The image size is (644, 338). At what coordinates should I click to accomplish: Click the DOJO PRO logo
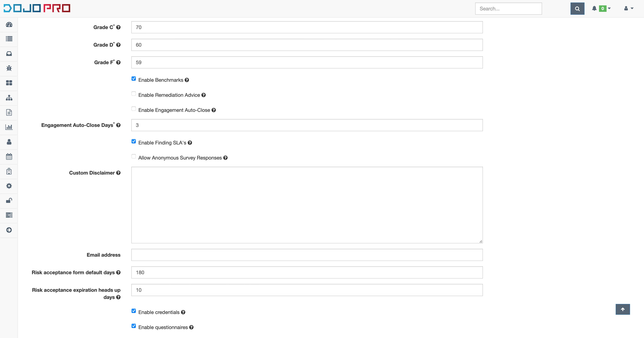click(37, 8)
